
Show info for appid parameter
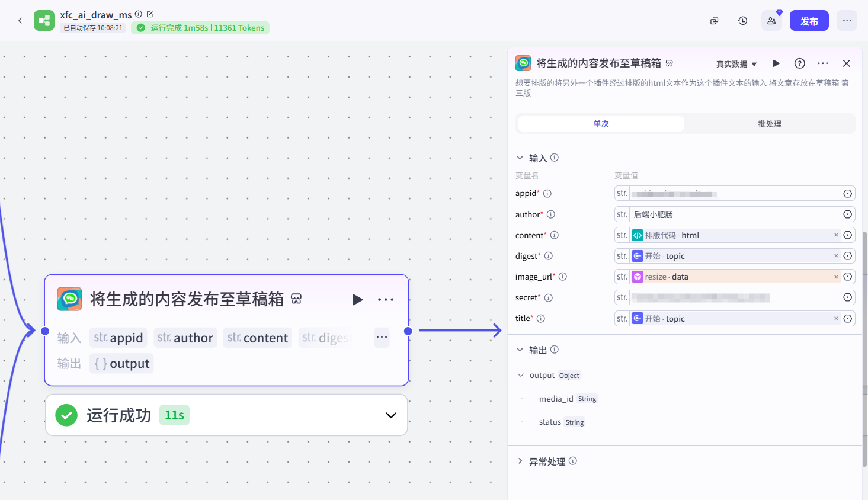click(547, 194)
